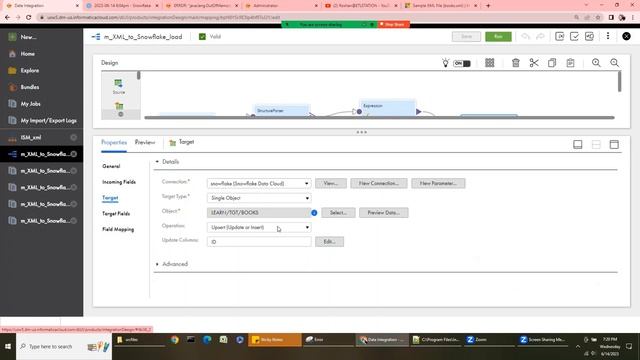Click the taskbar search box
640x360 pixels.
64,347
